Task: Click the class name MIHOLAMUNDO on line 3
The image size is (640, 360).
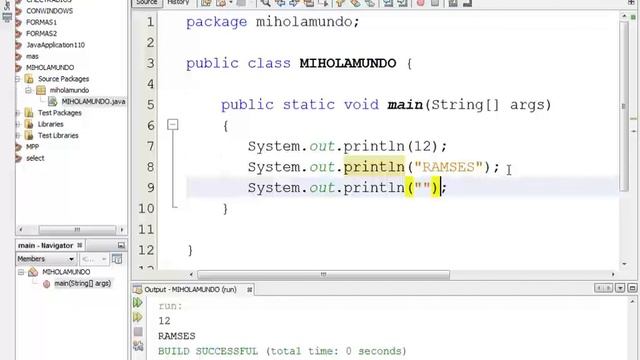Action: (x=348, y=63)
